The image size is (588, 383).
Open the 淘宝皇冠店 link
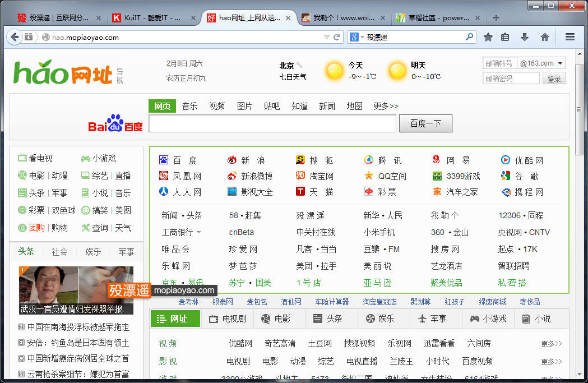tap(379, 302)
